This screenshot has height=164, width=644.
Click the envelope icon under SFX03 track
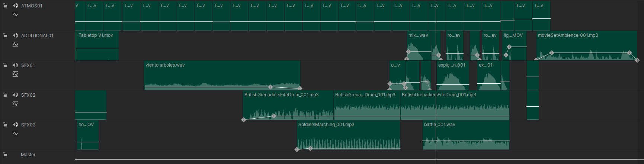click(15, 134)
